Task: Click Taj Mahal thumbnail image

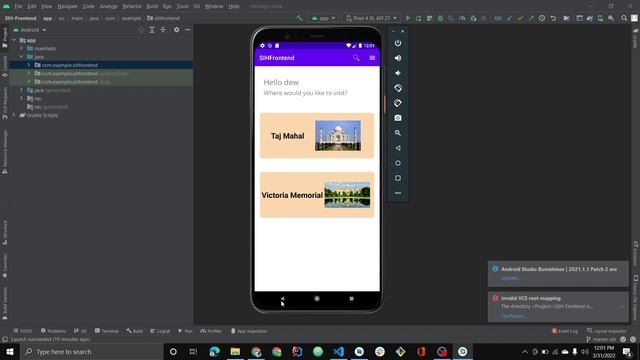Action: tap(338, 136)
